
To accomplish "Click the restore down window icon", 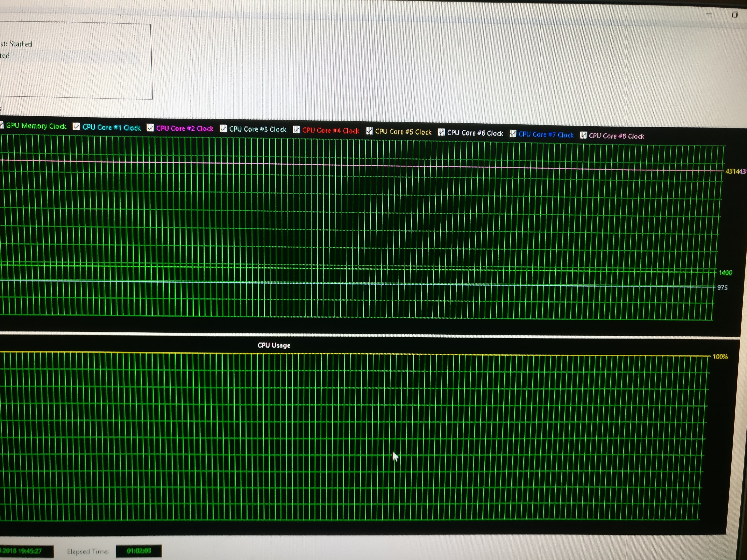I will coord(735,15).
